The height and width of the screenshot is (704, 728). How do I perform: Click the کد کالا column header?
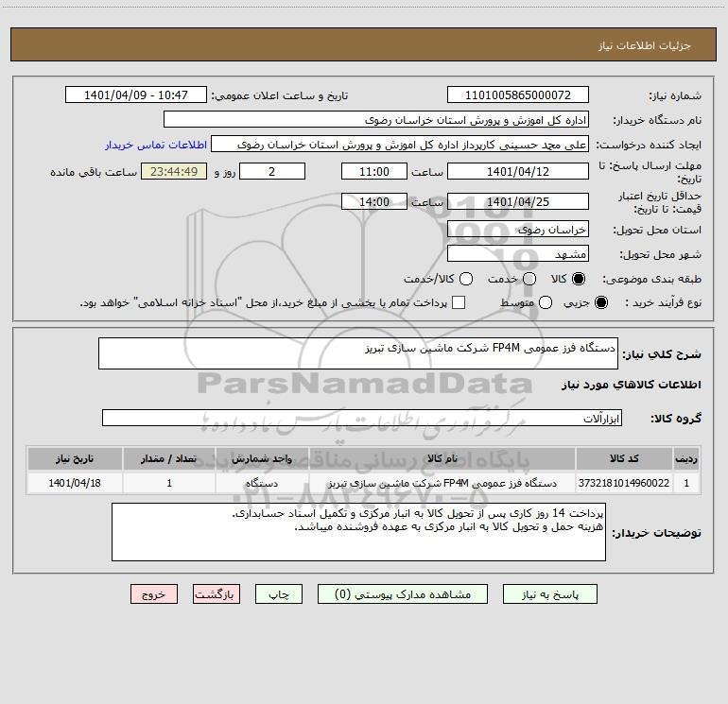624,458
